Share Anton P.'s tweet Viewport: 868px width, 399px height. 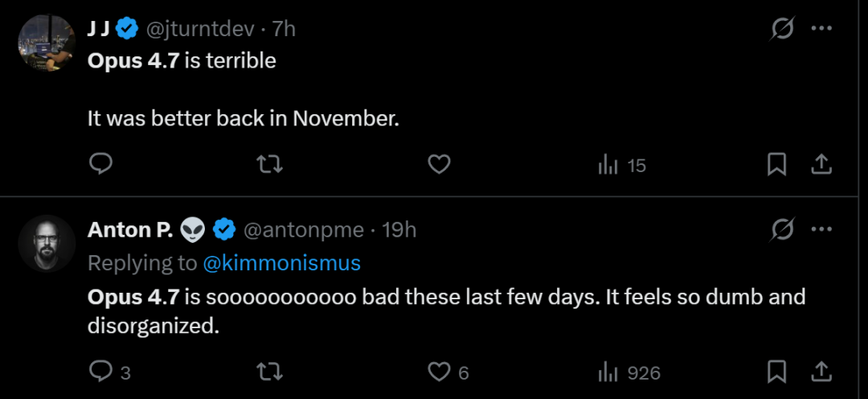pos(821,372)
